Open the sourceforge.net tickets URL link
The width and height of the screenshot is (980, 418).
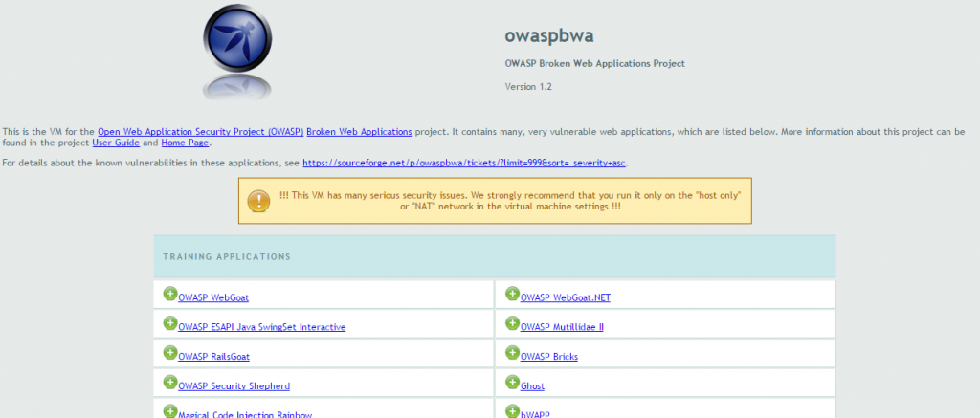click(x=464, y=163)
